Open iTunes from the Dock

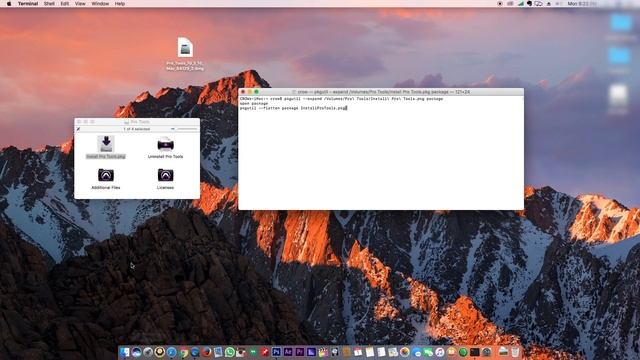[x=440, y=352]
